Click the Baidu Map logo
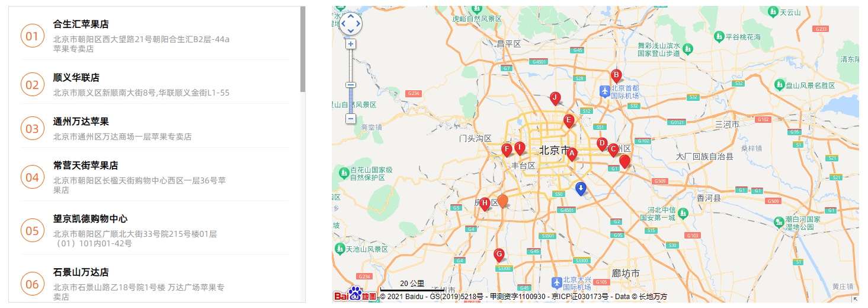Screen dimensions: 868x308 [355, 295]
